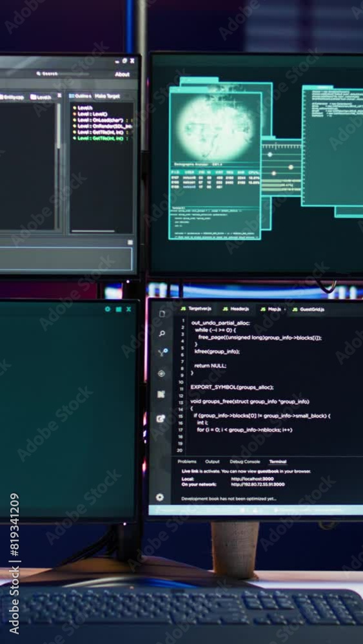Select the white Level::GetTile(int, int) entry
Screen dimensions: 363x644
pos(98,132)
